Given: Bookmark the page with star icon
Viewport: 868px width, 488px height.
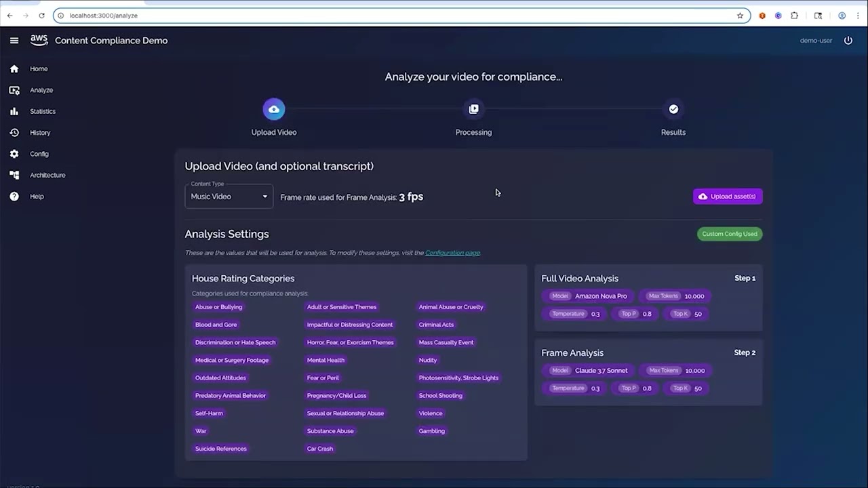Looking at the screenshot, I should tap(740, 16).
